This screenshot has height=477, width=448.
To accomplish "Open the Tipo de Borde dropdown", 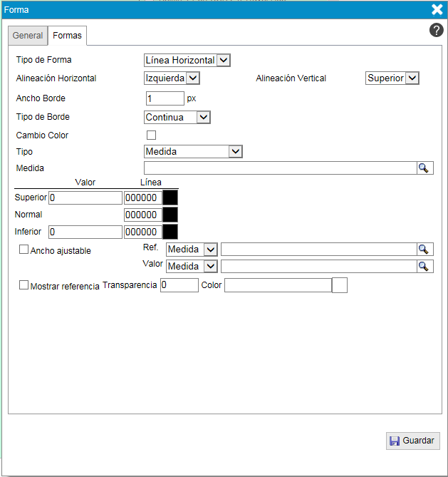I will click(x=177, y=117).
